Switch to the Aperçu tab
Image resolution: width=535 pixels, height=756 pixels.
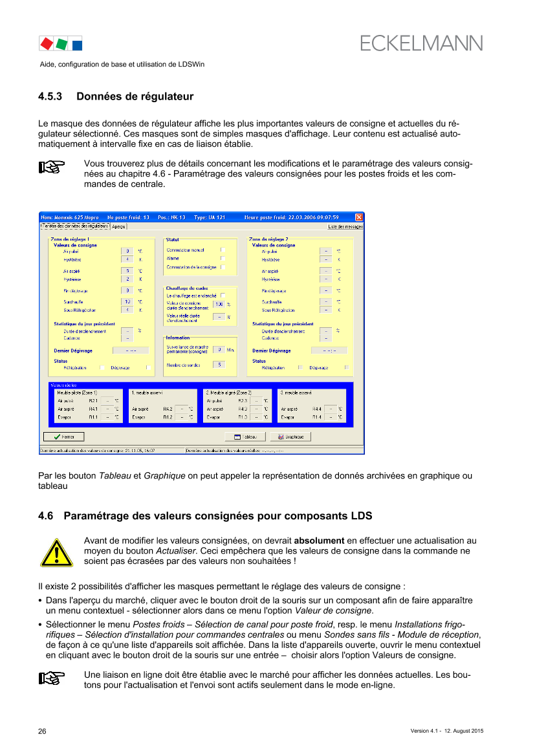(118, 227)
